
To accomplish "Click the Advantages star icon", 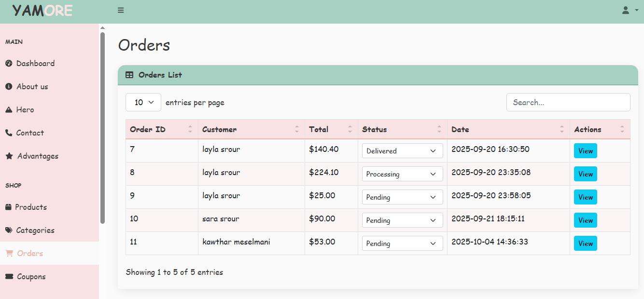I will pos(9,156).
